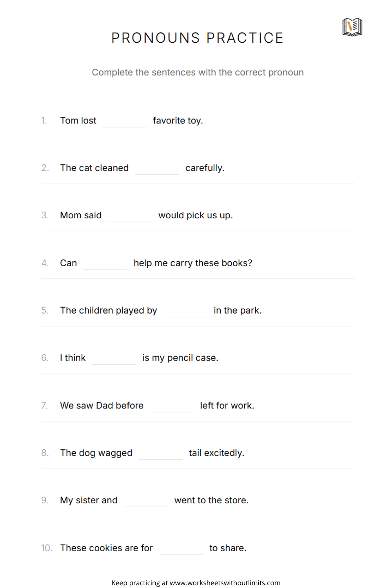Open the www.worksheetswithoutlimits.com footer link
This screenshot has height=588, width=392.
pos(225,583)
